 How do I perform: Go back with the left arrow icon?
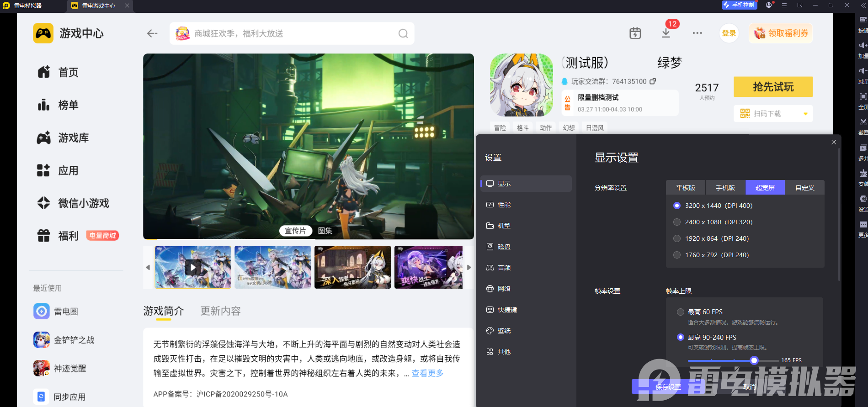(152, 33)
